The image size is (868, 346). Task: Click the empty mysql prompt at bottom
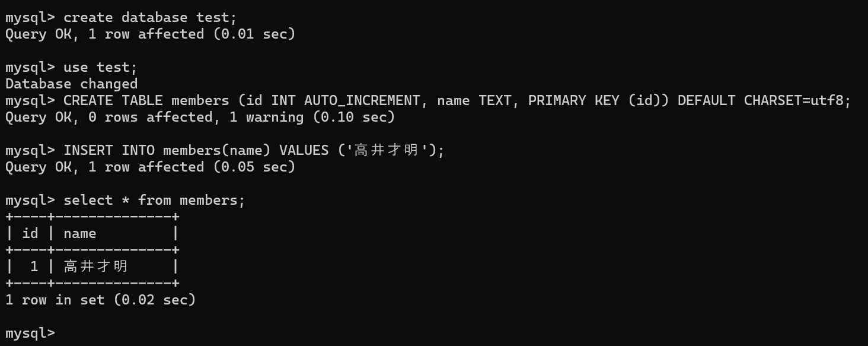[30, 333]
